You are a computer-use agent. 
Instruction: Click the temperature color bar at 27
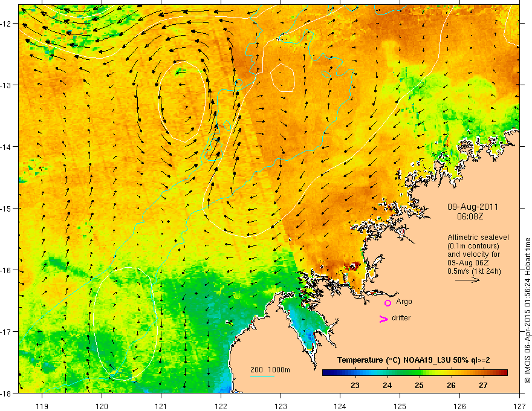click(484, 373)
